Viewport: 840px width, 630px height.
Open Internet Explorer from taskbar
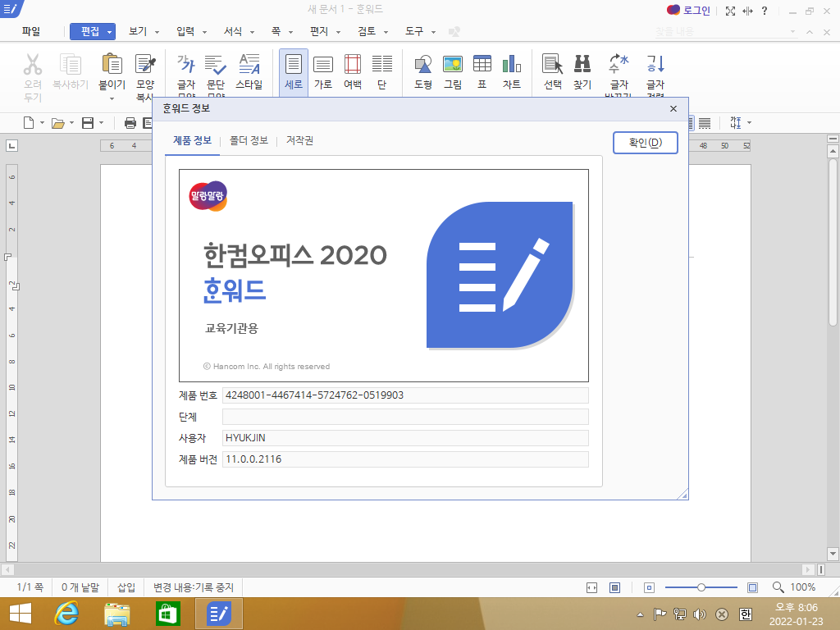tap(66, 614)
